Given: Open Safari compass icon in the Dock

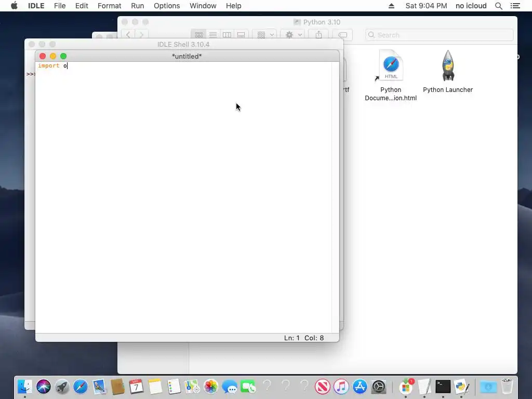Looking at the screenshot, I should (81, 387).
